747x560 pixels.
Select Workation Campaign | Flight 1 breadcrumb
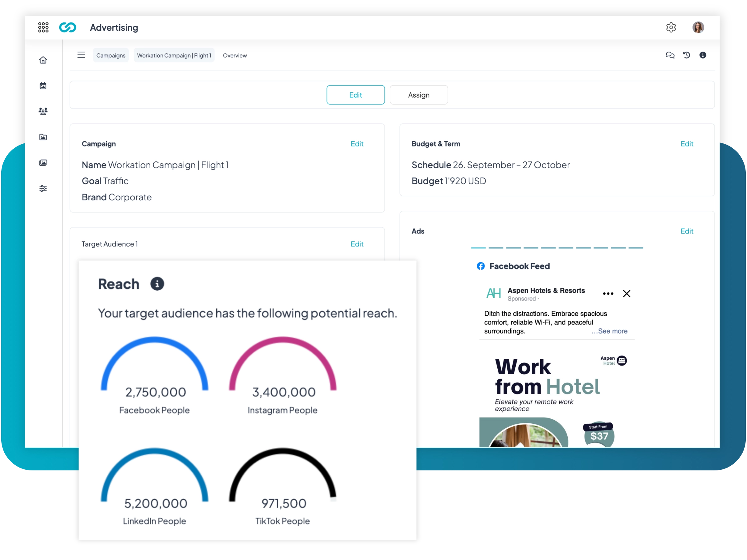point(174,55)
